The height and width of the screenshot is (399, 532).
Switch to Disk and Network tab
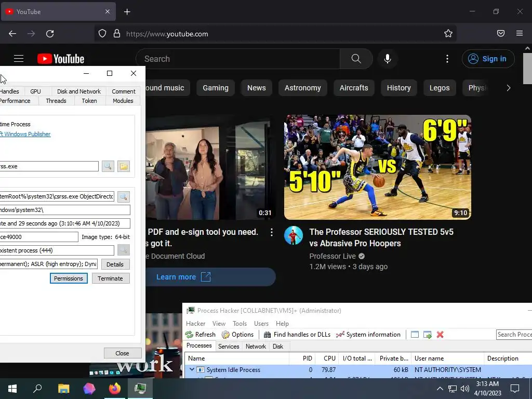point(79,91)
